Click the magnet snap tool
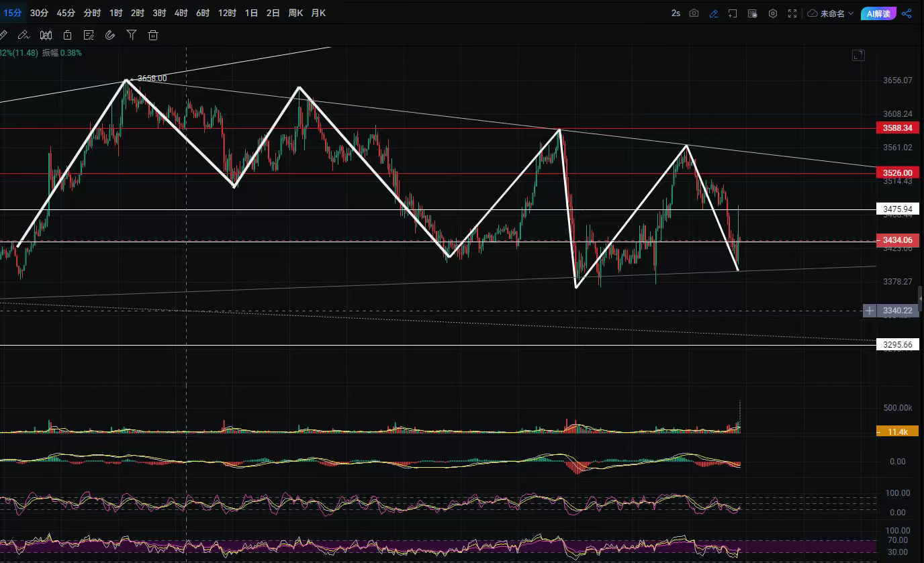This screenshot has width=924, height=563. 110,36
